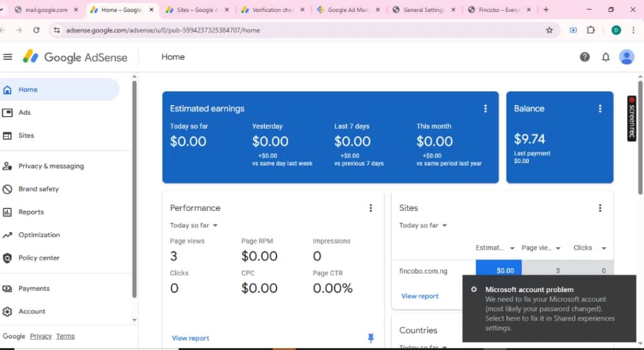Open the Performance card three-dot menu
The width and height of the screenshot is (644, 350).
tap(370, 208)
